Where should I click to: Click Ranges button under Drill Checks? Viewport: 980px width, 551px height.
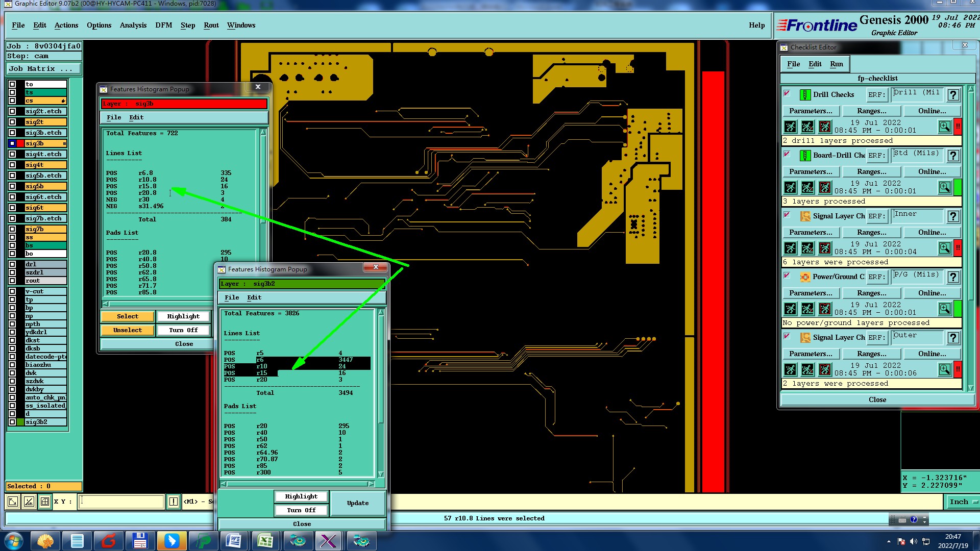coord(871,111)
